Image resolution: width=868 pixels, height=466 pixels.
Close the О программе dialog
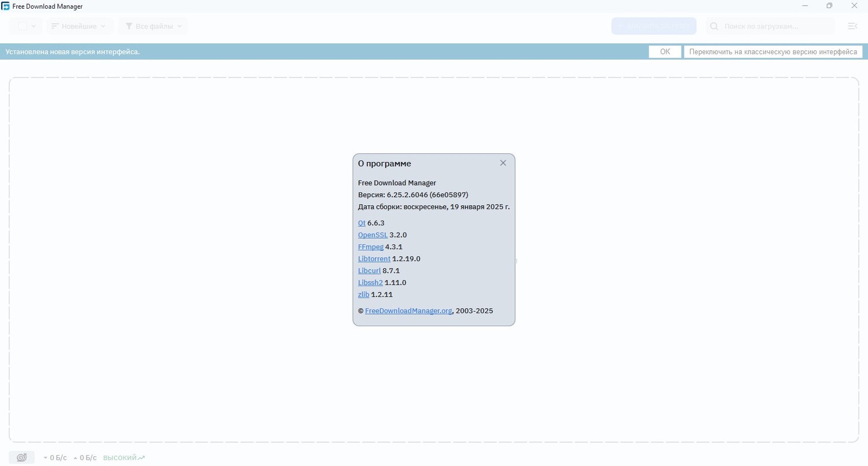click(x=503, y=163)
